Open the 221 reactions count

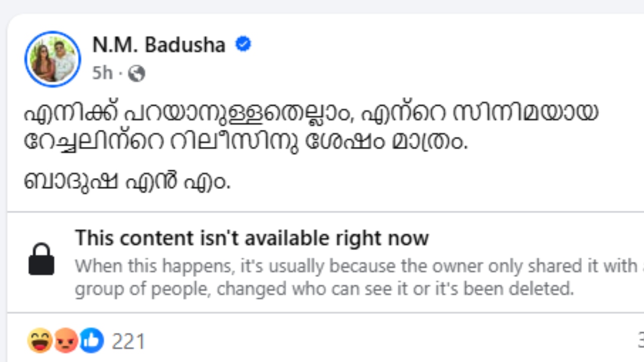(128, 342)
